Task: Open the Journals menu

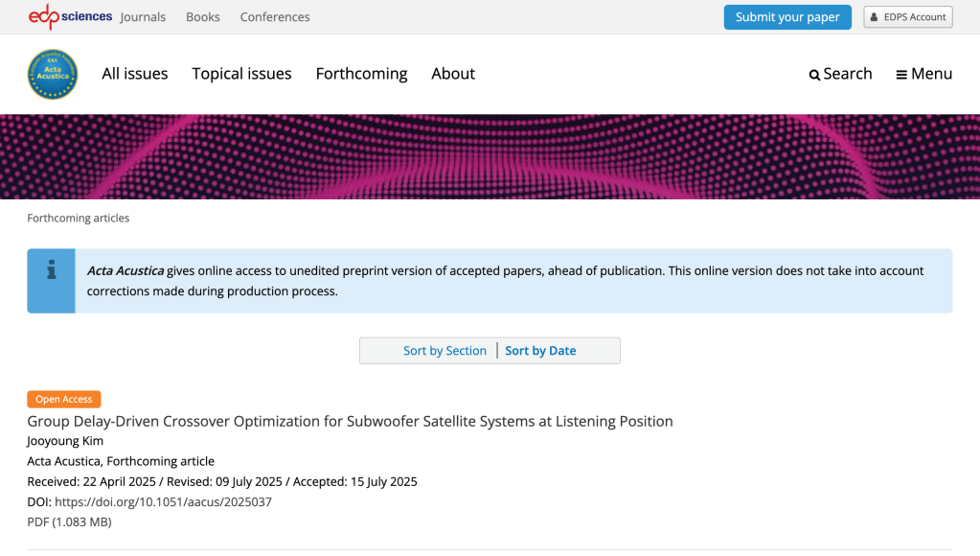Action: point(143,17)
